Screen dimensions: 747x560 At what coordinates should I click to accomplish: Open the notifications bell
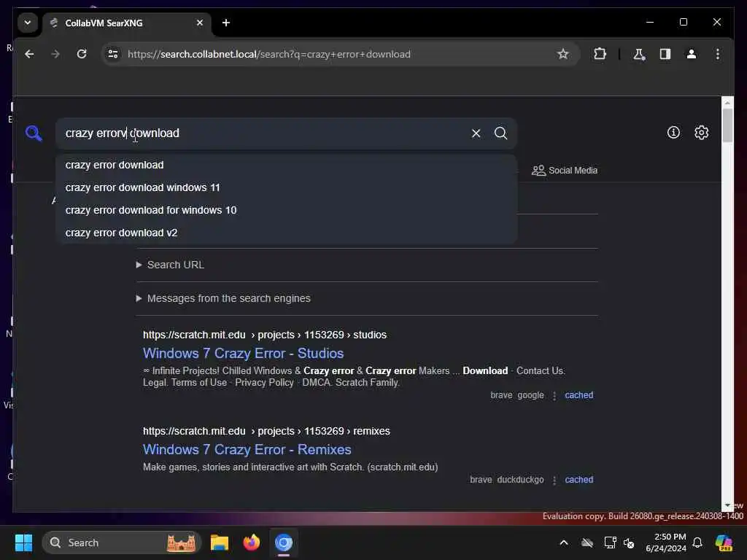click(x=697, y=542)
